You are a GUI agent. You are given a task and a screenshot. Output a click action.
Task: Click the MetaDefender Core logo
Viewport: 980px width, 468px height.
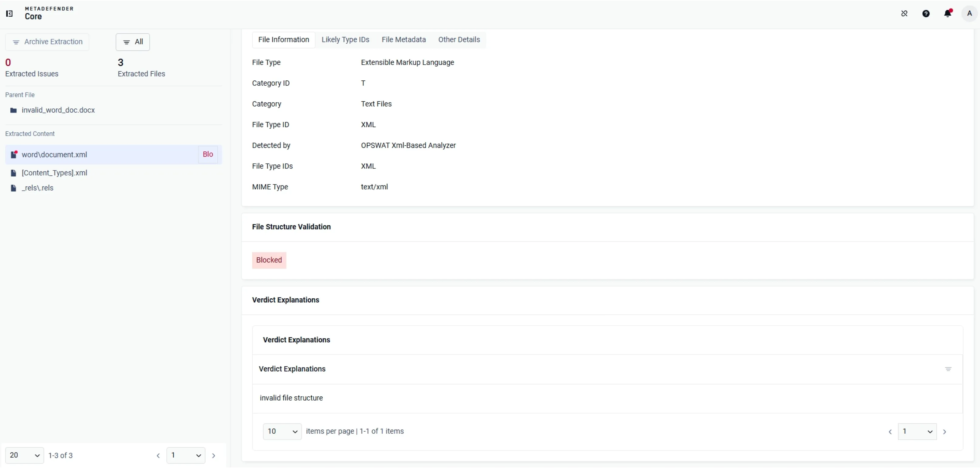(x=49, y=13)
